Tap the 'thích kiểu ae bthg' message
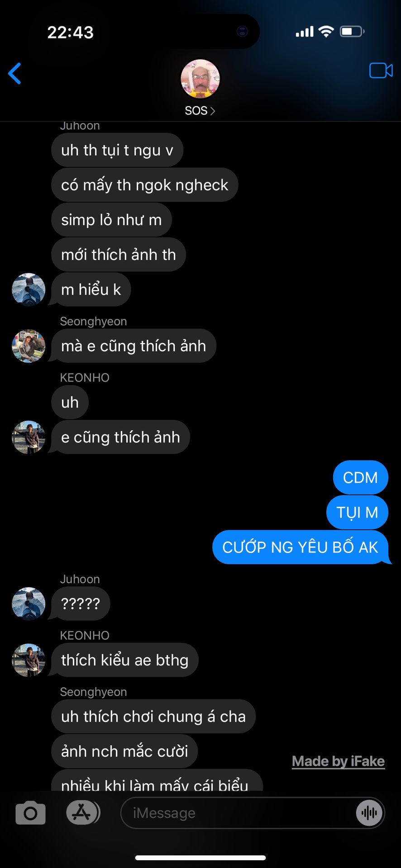The height and width of the screenshot is (868, 401). point(124,660)
